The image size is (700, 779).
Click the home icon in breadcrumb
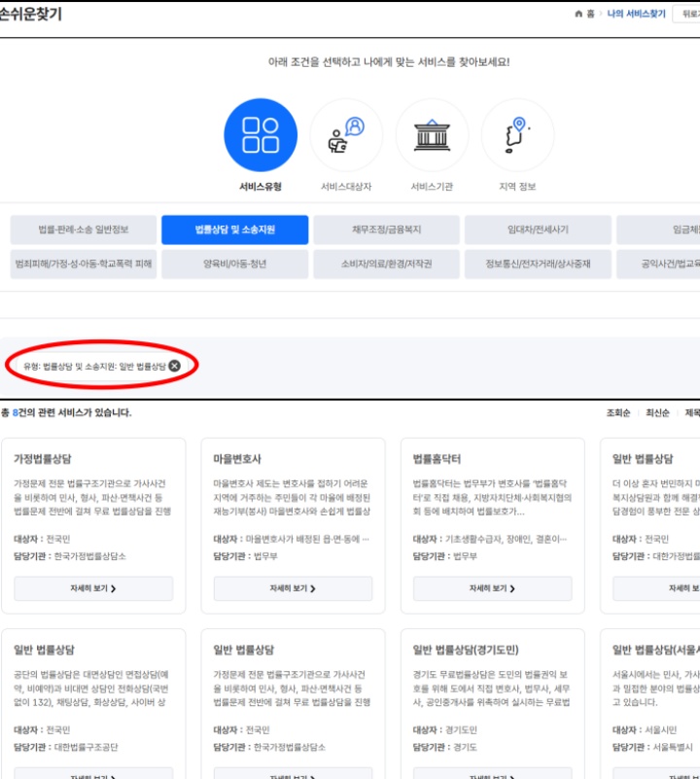578,14
